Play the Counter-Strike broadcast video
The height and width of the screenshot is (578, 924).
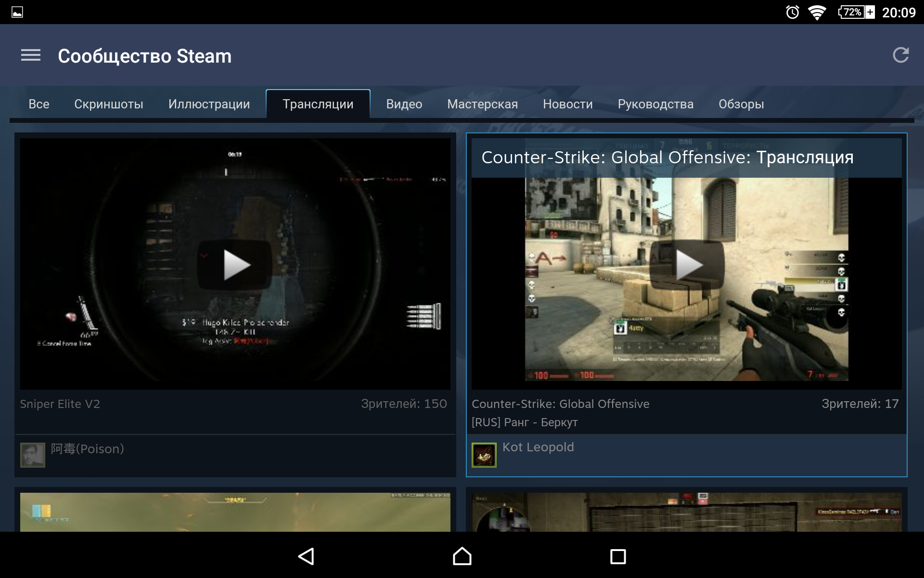point(687,265)
